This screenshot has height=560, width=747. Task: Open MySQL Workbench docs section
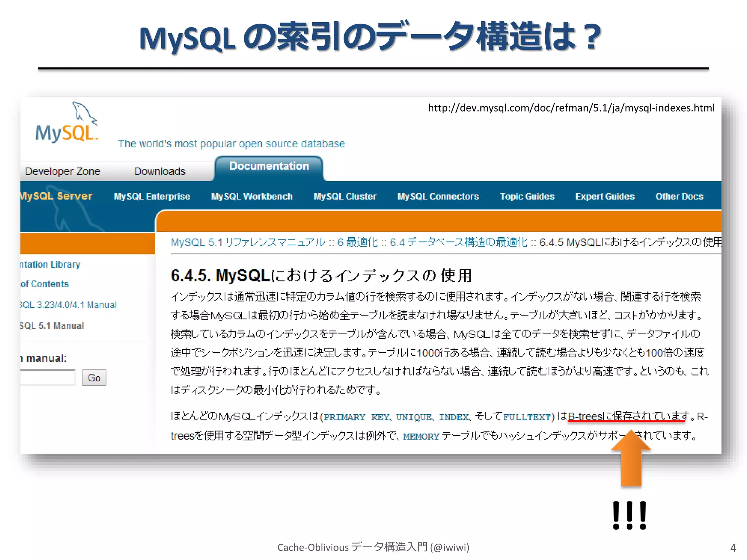click(x=252, y=197)
